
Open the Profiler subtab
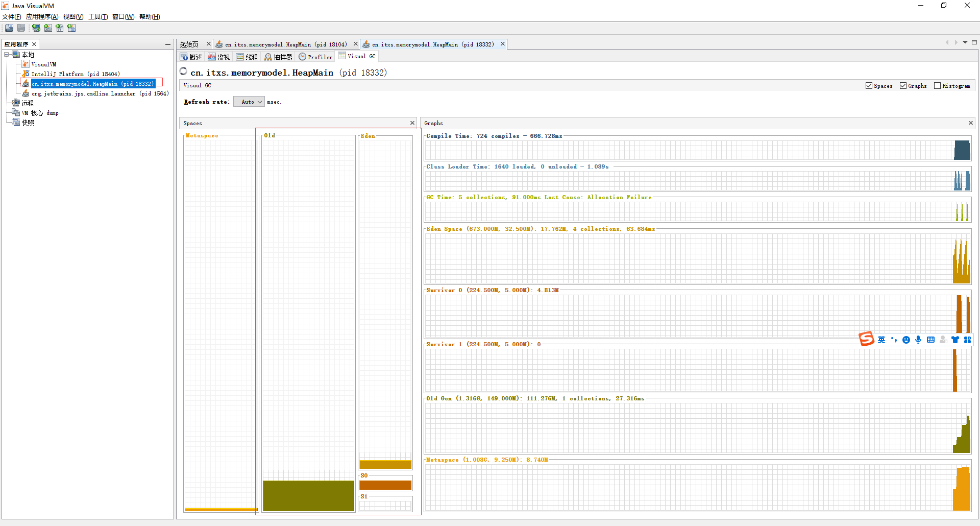[x=315, y=57]
